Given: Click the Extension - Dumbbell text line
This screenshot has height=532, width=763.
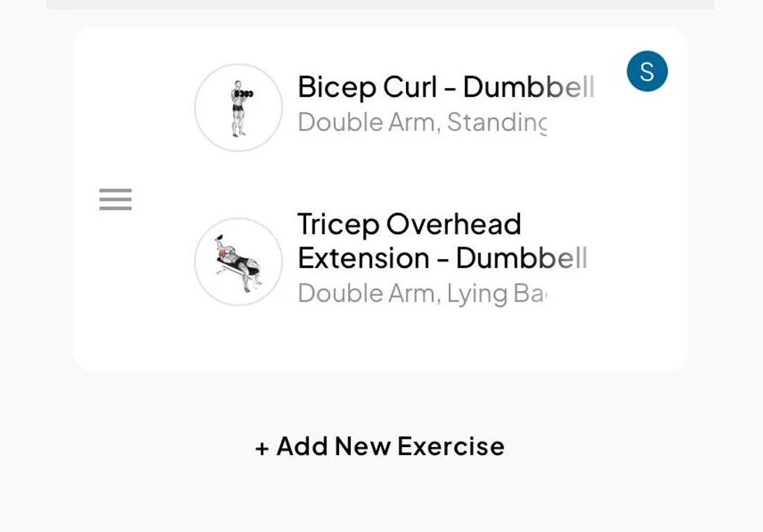Looking at the screenshot, I should coord(442,259).
